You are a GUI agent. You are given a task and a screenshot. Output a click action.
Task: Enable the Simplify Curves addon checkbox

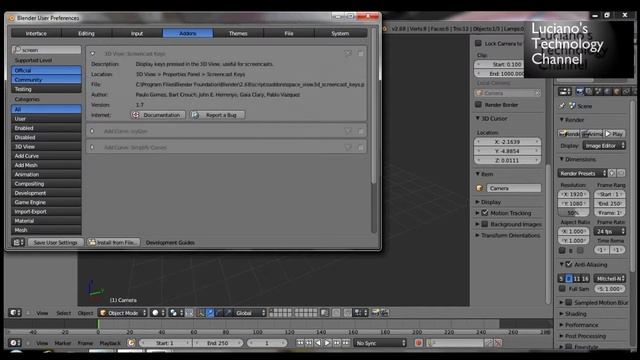[x=360, y=147]
